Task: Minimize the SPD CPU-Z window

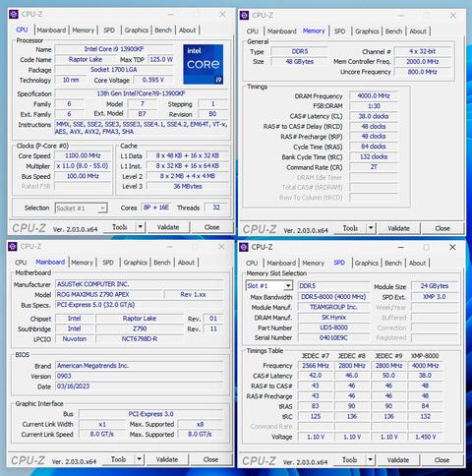Action: pos(400,247)
